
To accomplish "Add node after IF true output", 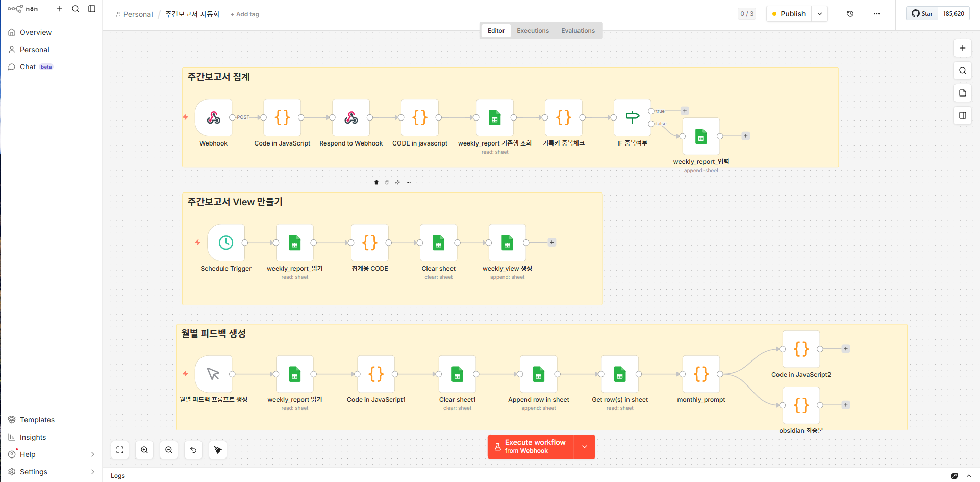I will [x=685, y=111].
